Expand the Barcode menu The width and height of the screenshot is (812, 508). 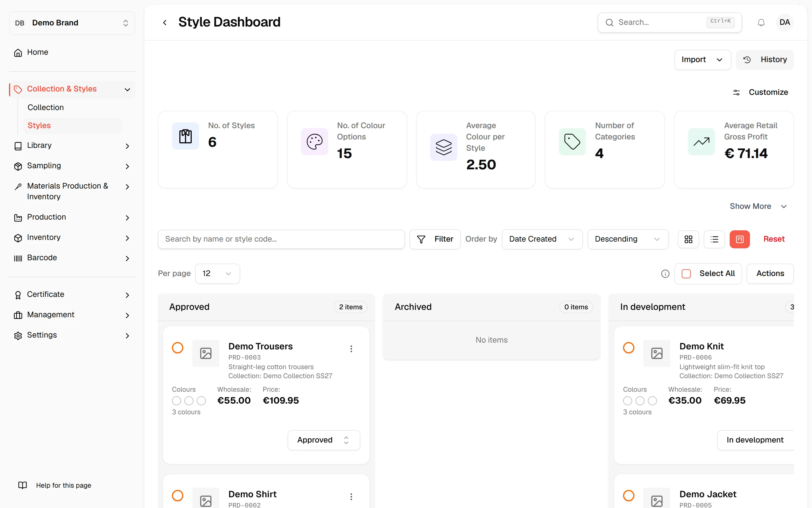[x=72, y=258]
